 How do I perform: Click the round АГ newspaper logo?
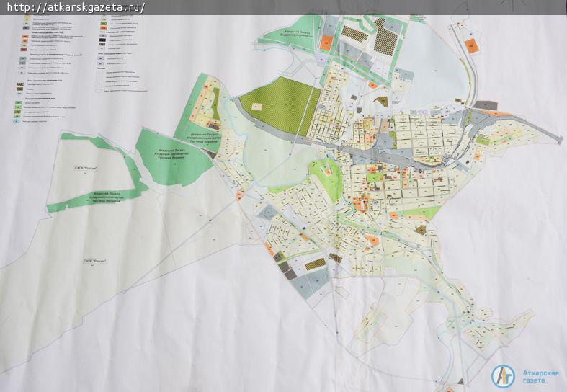pyautogui.click(x=503, y=376)
